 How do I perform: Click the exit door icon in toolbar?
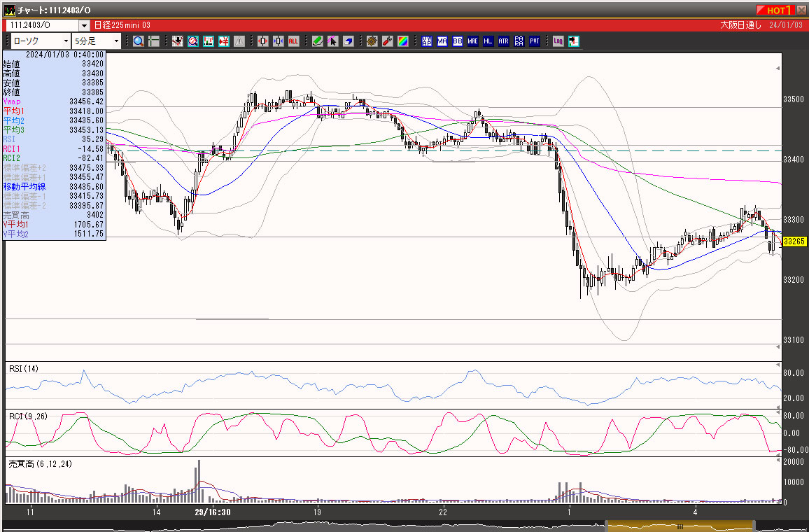tap(574, 41)
